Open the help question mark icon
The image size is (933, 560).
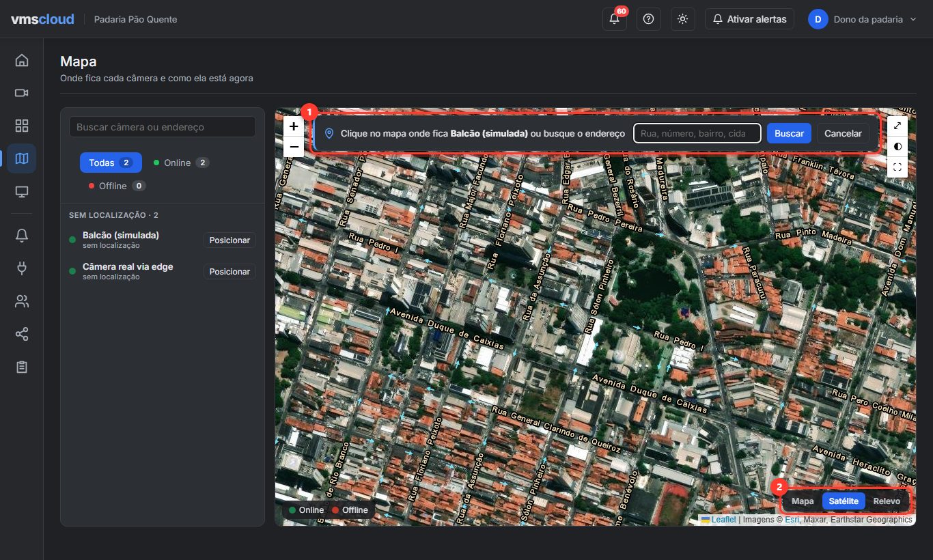point(649,19)
